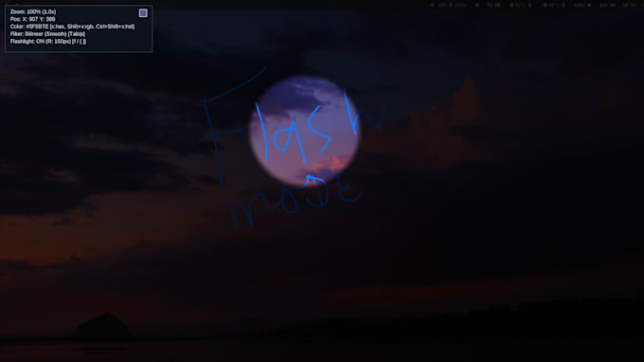The height and width of the screenshot is (362, 644).
Task: Click the "Flashlight: ON" text line
Action: point(48,42)
